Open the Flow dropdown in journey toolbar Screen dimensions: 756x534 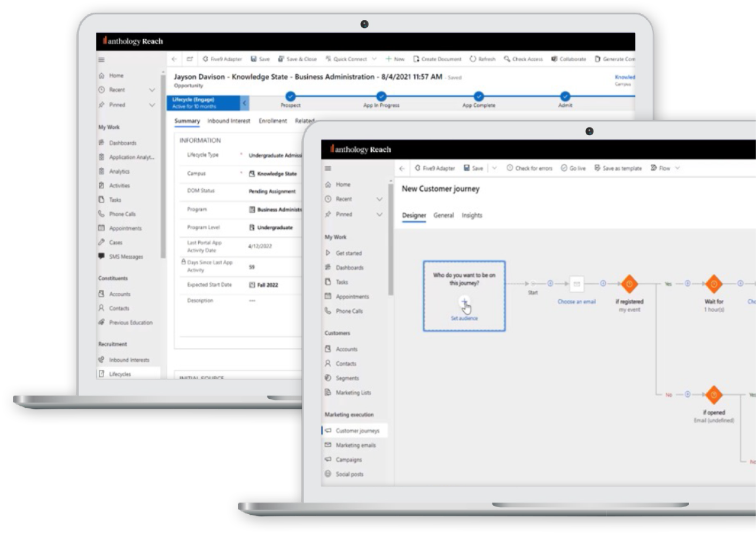pyautogui.click(x=665, y=168)
